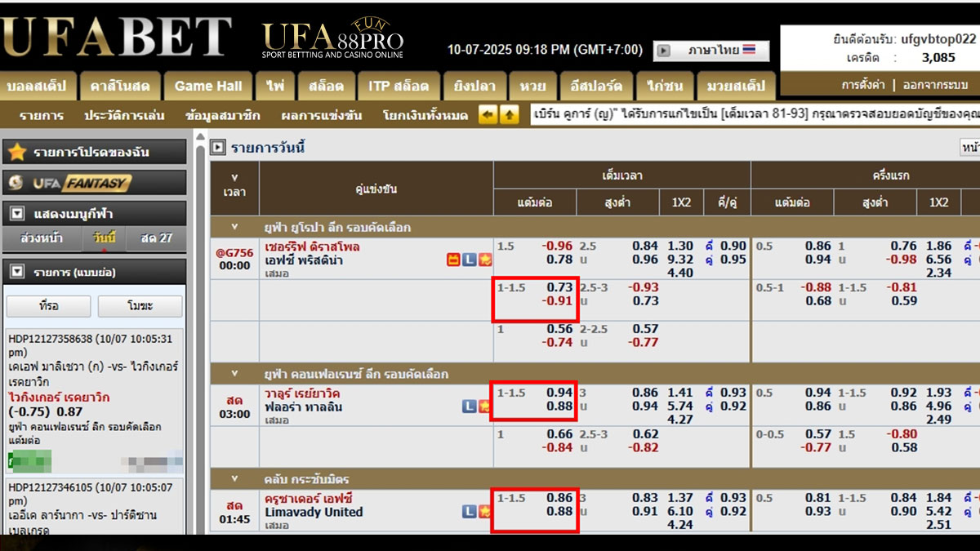980x551 pixels.
Task: Collapse ยูฟ่า คอนเฟอเรนซ์ ลีก league section
Action: coord(234,374)
